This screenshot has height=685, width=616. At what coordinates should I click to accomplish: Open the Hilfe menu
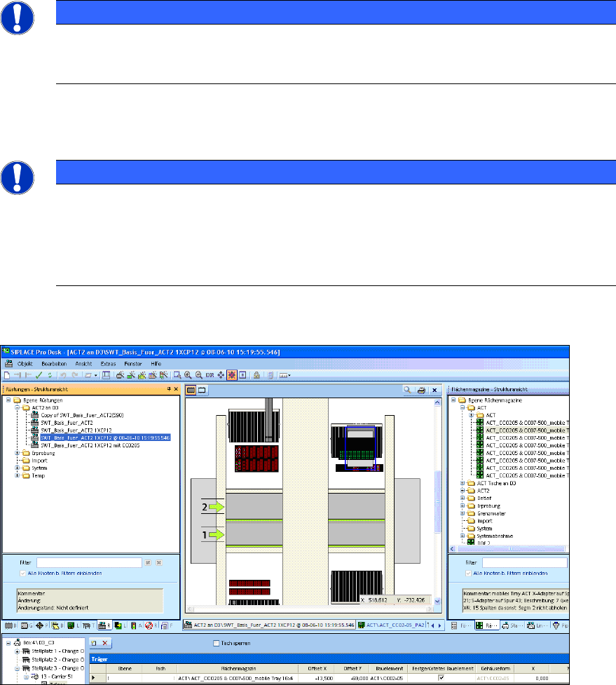[x=156, y=363]
